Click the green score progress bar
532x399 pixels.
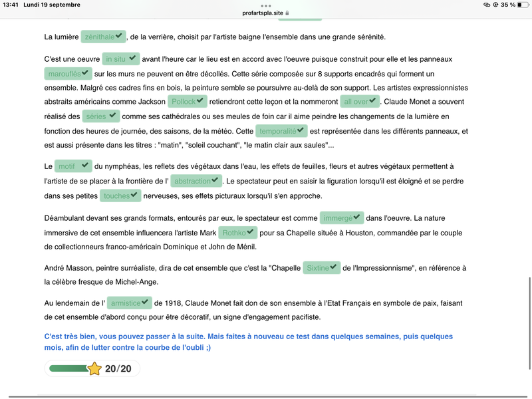(x=69, y=368)
